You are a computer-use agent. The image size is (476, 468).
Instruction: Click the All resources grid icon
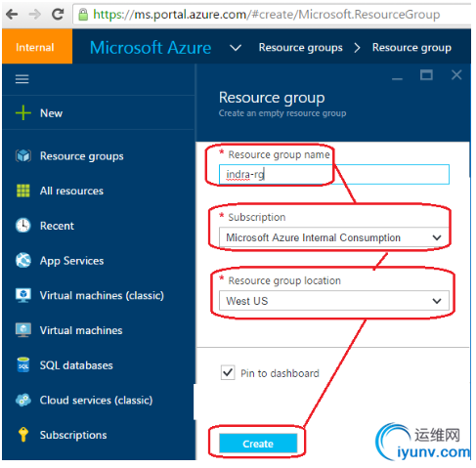click(x=23, y=191)
